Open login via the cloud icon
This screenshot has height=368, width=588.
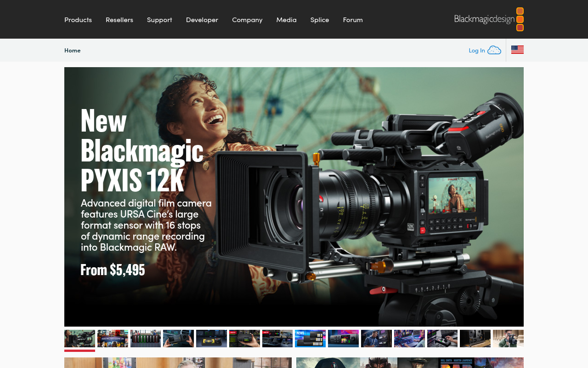(494, 50)
